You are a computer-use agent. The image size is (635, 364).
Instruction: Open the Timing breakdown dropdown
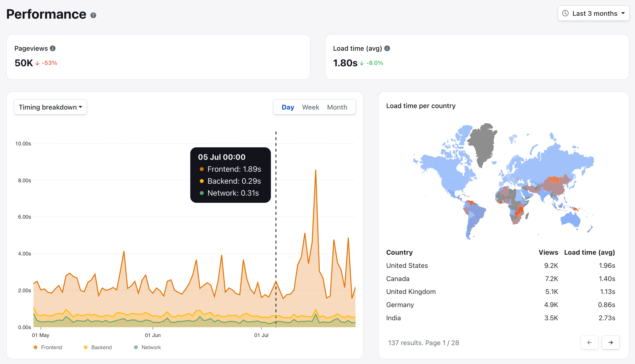click(50, 107)
